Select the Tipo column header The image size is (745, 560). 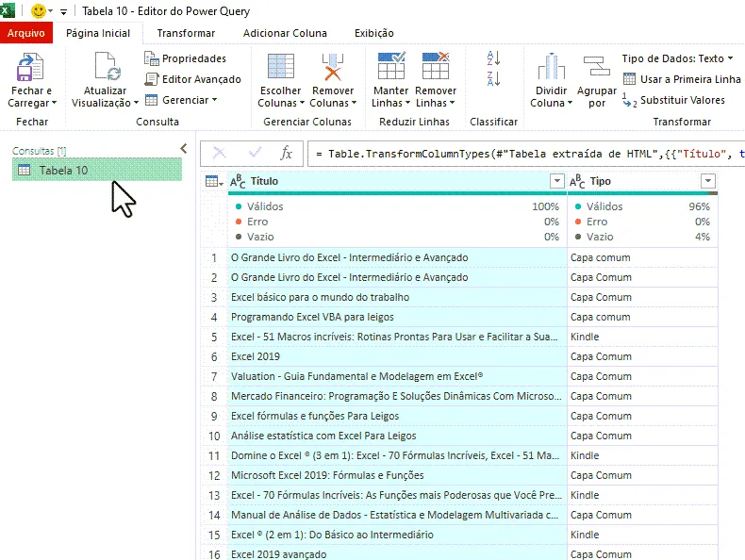coord(642,181)
